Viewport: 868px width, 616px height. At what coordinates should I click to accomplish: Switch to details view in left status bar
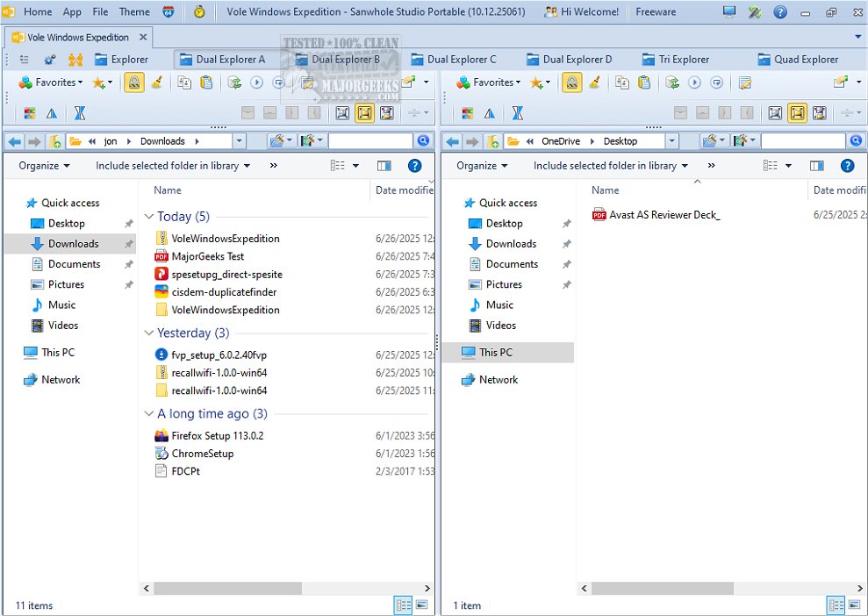(403, 605)
